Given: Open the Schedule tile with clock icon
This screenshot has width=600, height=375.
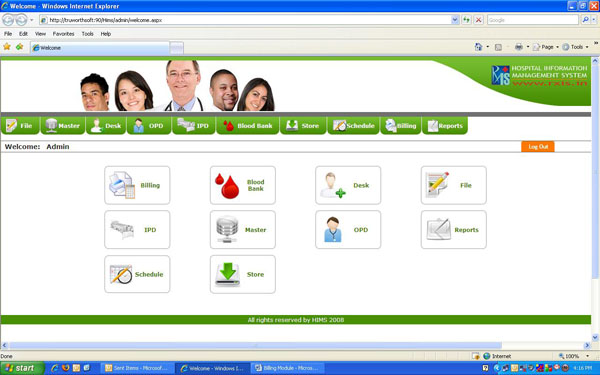Looking at the screenshot, I should (137, 274).
